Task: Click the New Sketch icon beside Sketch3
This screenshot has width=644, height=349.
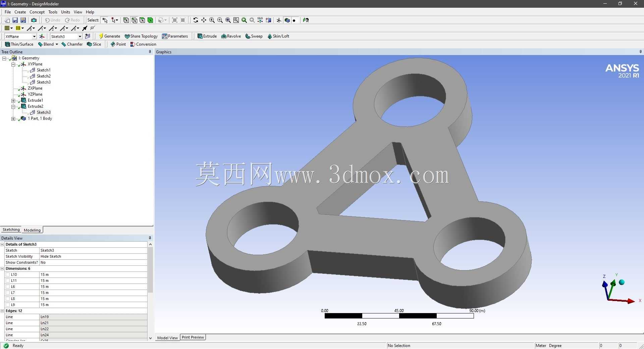Action: (x=88, y=36)
